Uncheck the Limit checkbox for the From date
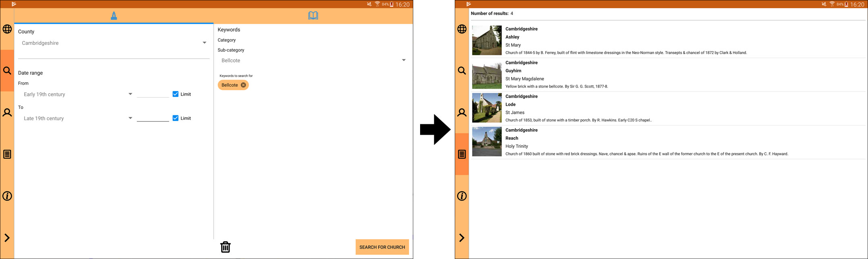Screen dimensions: 868x259 [x=176, y=94]
